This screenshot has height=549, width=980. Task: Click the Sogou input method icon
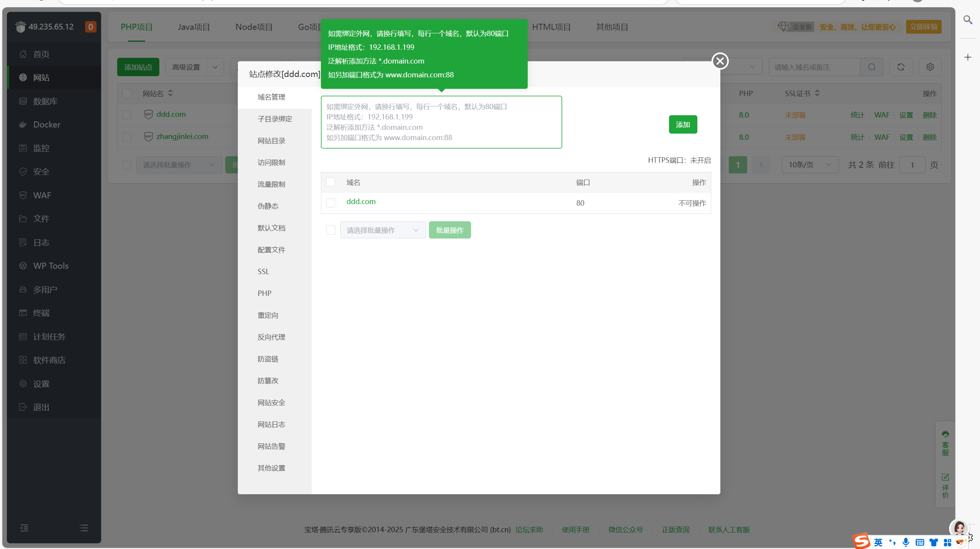click(861, 541)
